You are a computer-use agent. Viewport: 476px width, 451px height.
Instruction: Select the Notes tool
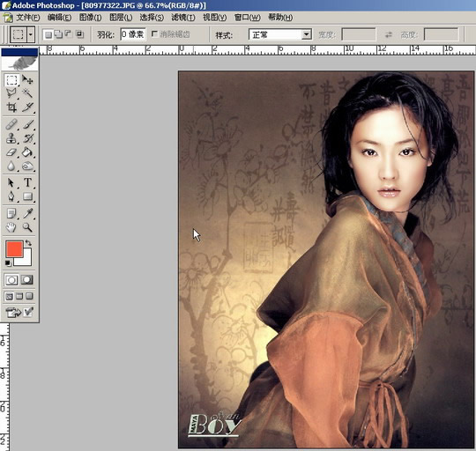[11, 213]
